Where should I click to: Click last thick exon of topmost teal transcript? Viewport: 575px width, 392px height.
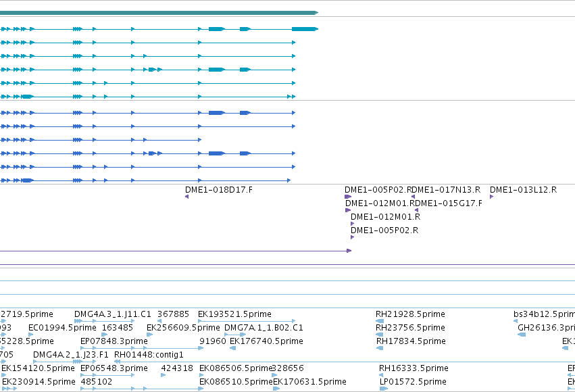click(305, 29)
